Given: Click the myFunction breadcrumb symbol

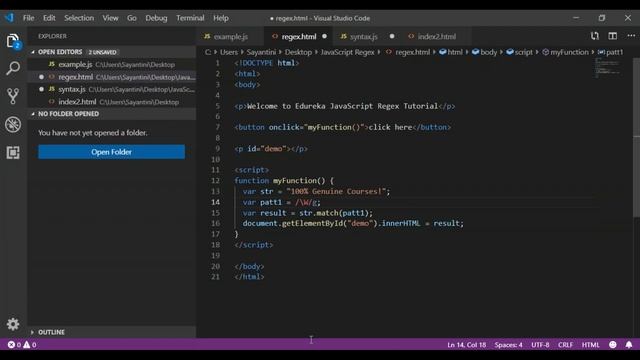Looking at the screenshot, I should (x=565, y=52).
